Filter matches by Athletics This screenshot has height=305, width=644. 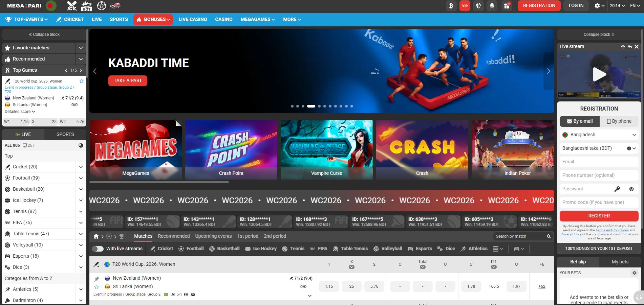tap(474, 249)
